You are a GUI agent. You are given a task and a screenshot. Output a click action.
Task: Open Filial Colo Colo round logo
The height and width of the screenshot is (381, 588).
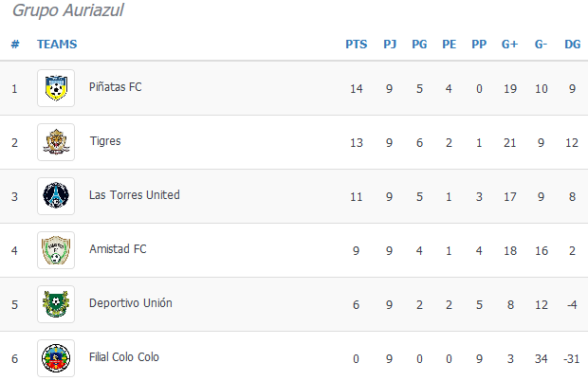(x=56, y=357)
